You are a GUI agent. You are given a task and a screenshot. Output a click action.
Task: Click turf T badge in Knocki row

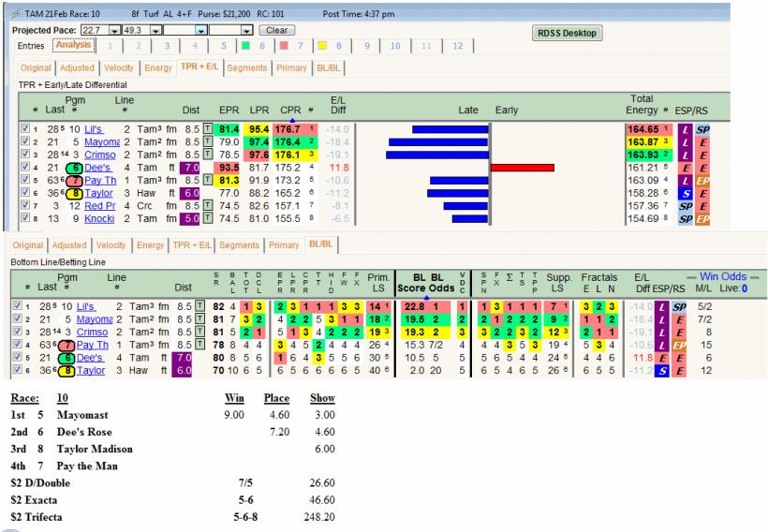click(208, 218)
